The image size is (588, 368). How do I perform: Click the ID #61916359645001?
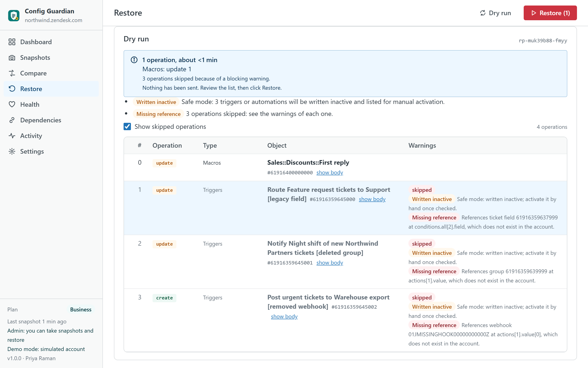pos(290,263)
